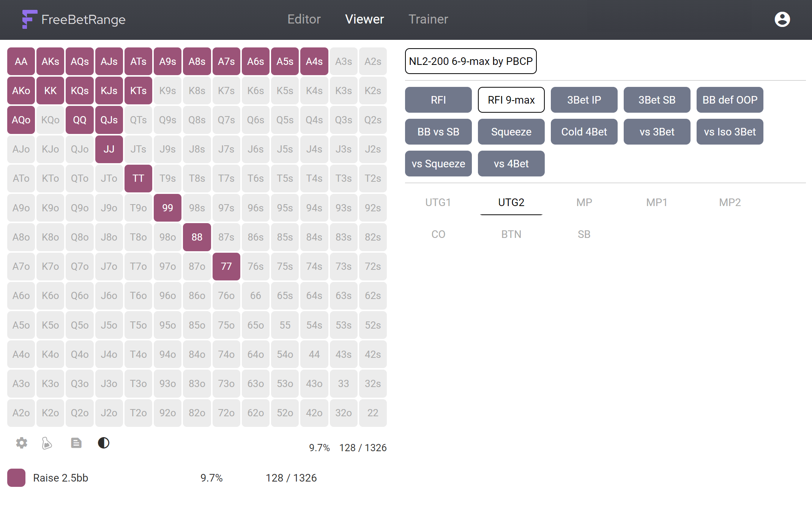Select the Cold 4Bet range

pyautogui.click(x=584, y=132)
